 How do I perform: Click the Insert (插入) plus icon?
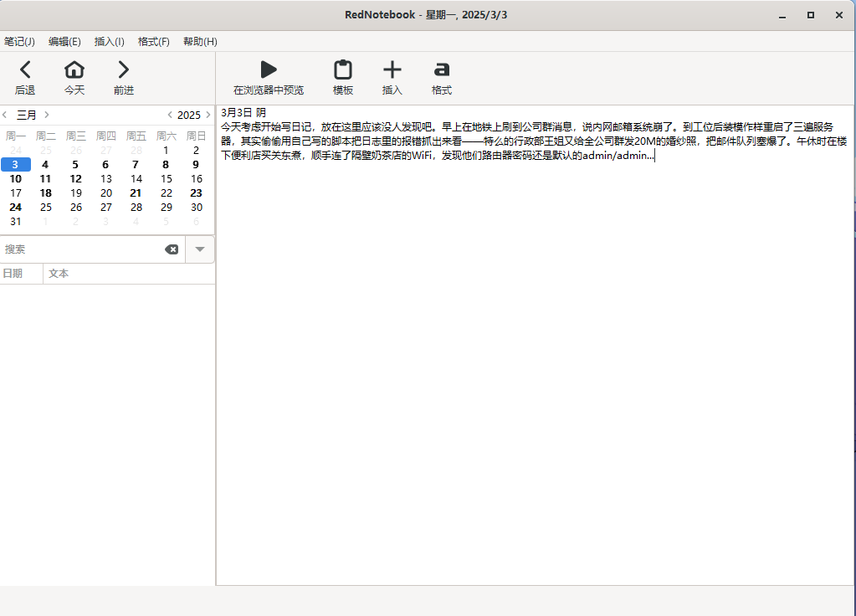coord(392,70)
